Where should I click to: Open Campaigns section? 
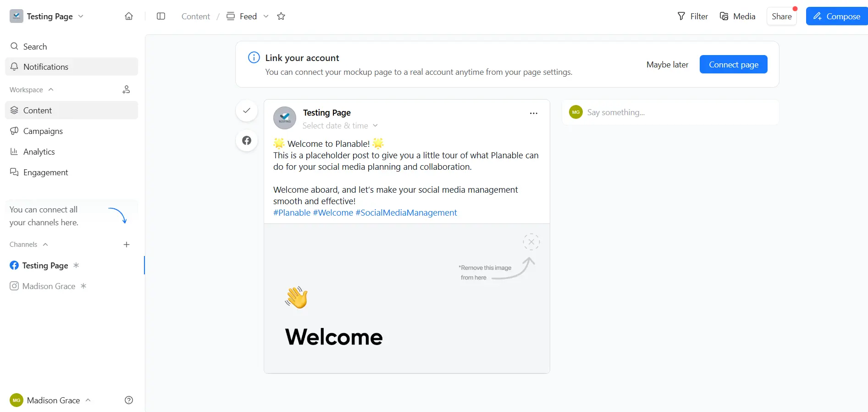(x=72, y=131)
